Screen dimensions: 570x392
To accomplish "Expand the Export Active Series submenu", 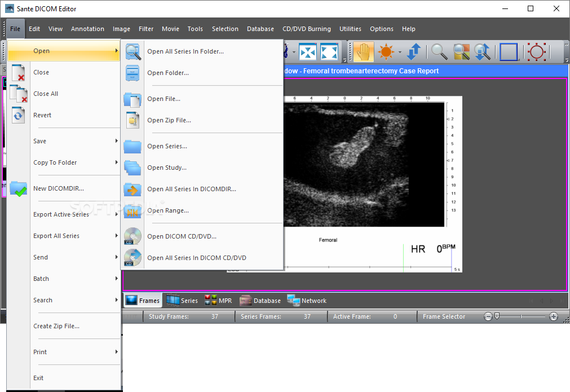I will 116,214.
